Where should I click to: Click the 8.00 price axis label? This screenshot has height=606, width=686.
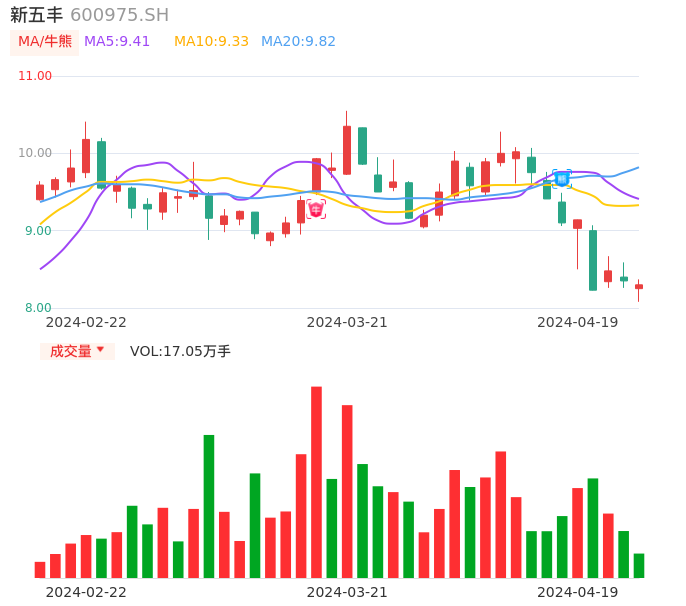[x=38, y=308]
